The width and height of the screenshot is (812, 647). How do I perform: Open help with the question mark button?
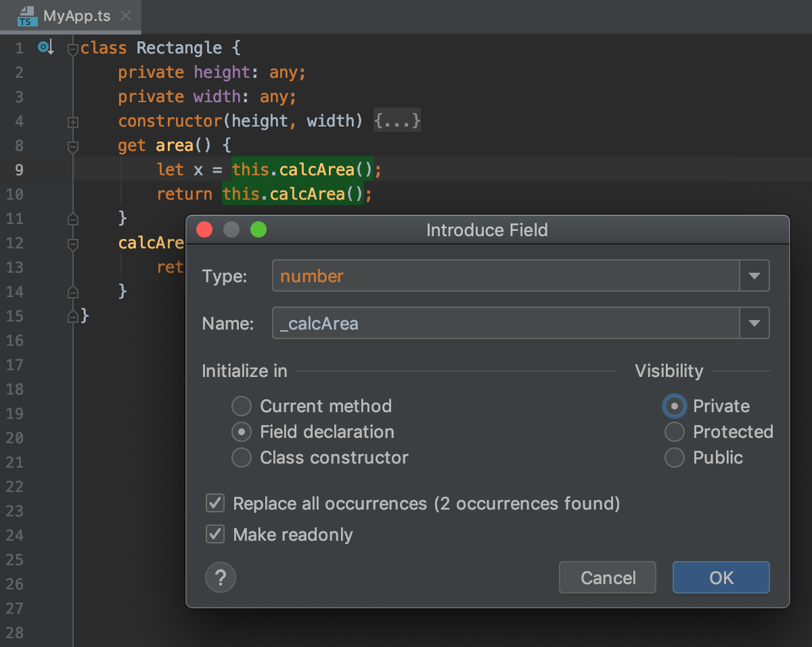(221, 578)
